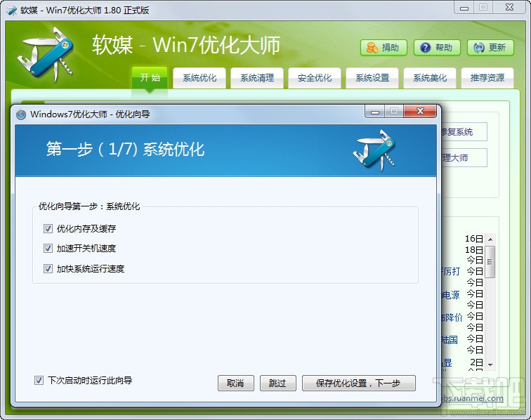Open the news item ending in 电源
Viewport: 531px width, 420px height.
451,295
